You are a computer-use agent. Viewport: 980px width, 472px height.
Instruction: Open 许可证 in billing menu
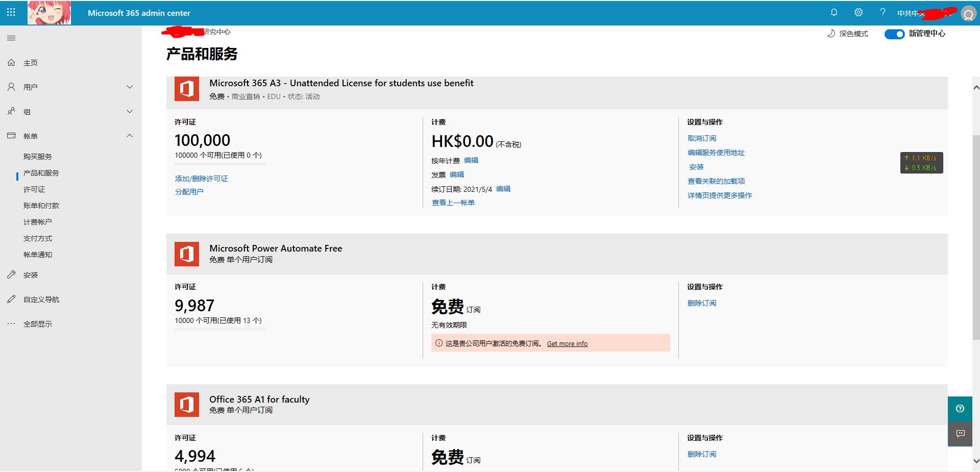coord(34,189)
